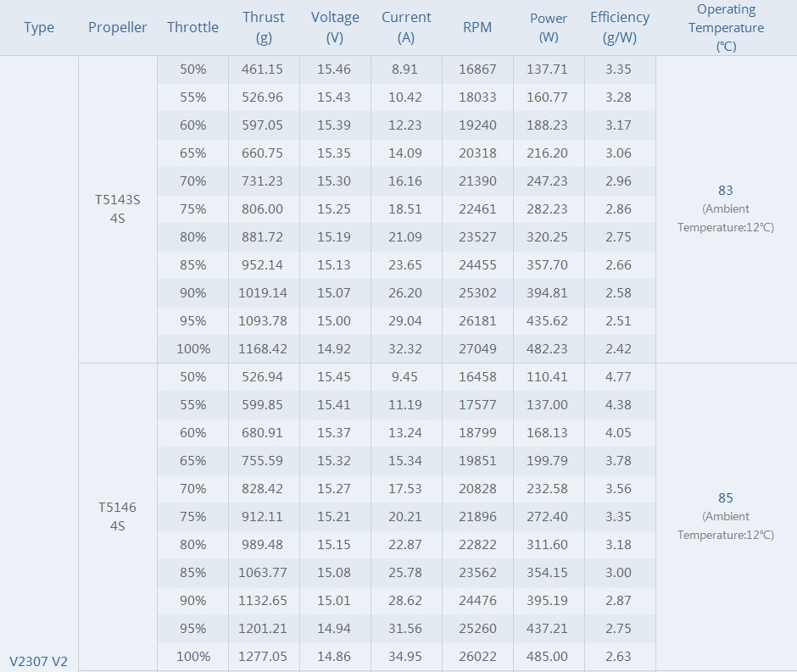Viewport: 797px width, 672px height.
Task: Select the 1168.42 thrust value cell
Action: [264, 348]
